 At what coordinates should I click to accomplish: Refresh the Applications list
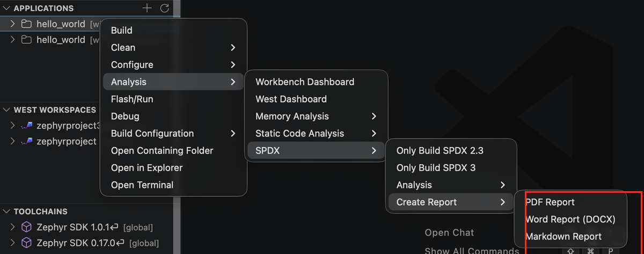[165, 8]
